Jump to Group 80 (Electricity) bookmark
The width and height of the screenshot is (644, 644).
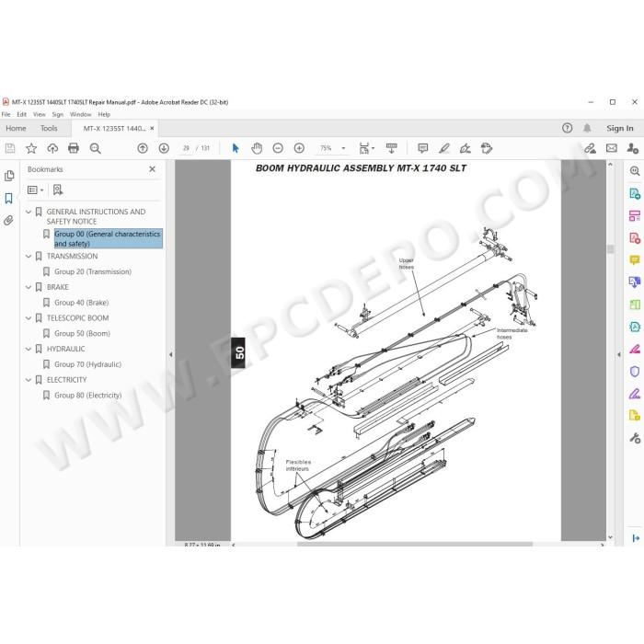(88, 395)
